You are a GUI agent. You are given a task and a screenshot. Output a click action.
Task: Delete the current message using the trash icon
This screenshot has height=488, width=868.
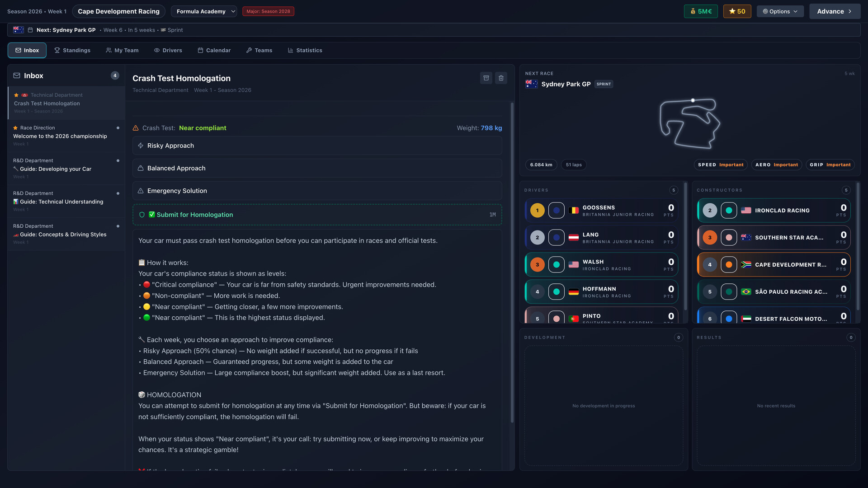pyautogui.click(x=501, y=78)
